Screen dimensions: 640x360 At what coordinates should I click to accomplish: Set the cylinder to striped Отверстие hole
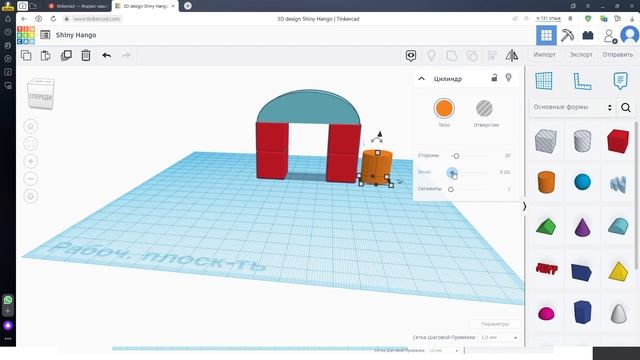coord(484,109)
